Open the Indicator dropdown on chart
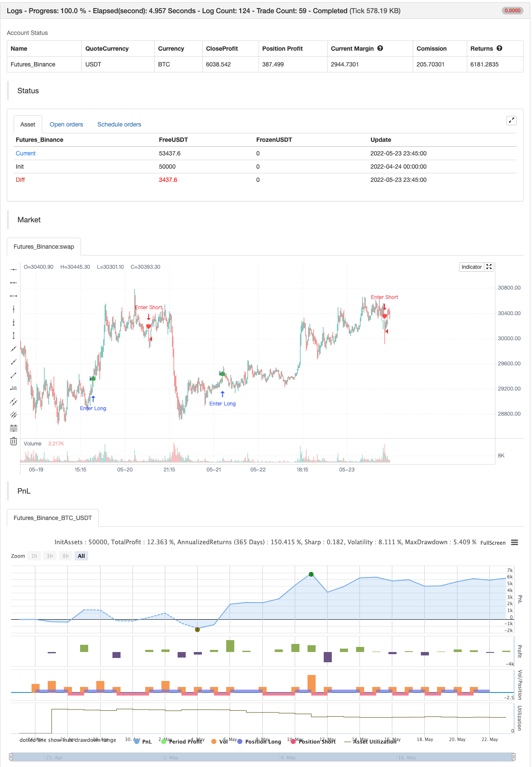Screen dimensions: 532x767 (x=472, y=267)
